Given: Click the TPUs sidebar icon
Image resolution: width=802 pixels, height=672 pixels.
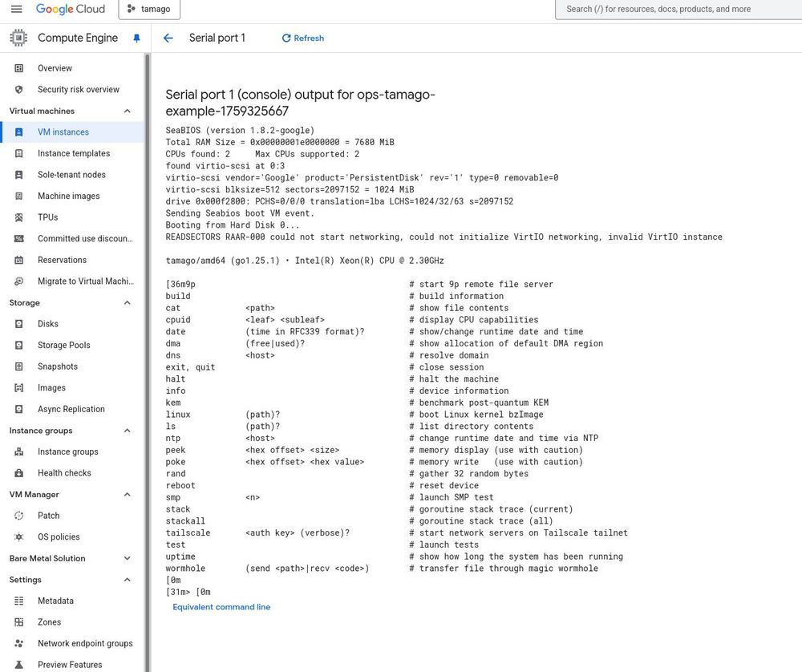Looking at the screenshot, I should pos(19,217).
